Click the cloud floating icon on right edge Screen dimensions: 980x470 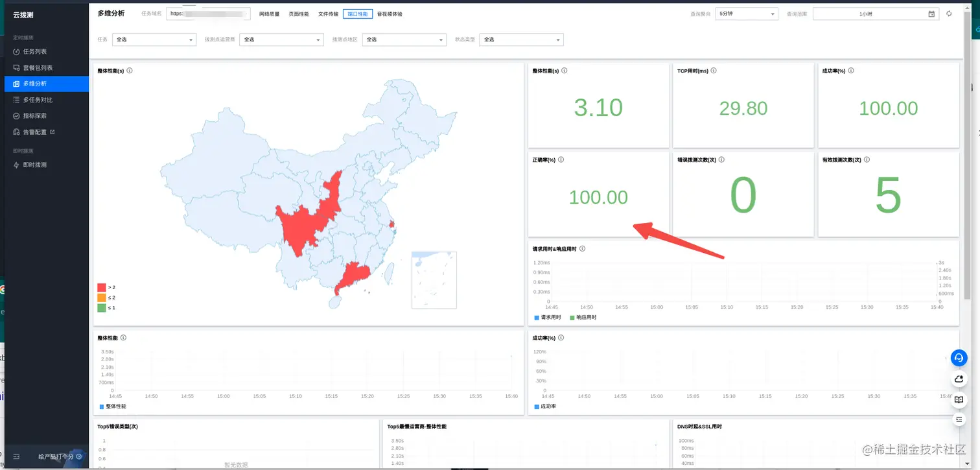(x=959, y=379)
